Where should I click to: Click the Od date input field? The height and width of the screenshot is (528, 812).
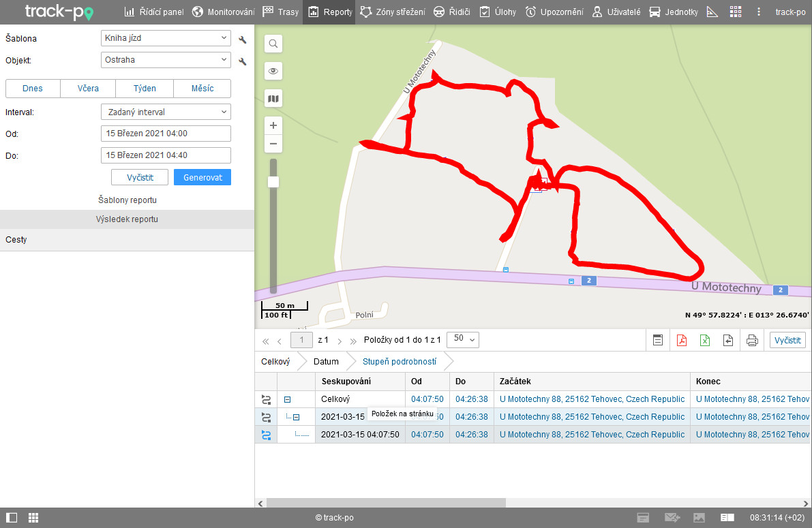(x=166, y=134)
